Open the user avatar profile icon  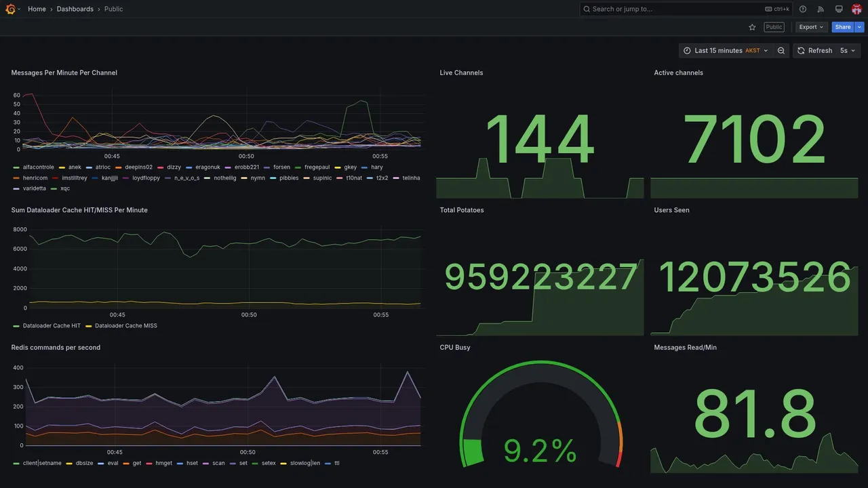click(856, 9)
